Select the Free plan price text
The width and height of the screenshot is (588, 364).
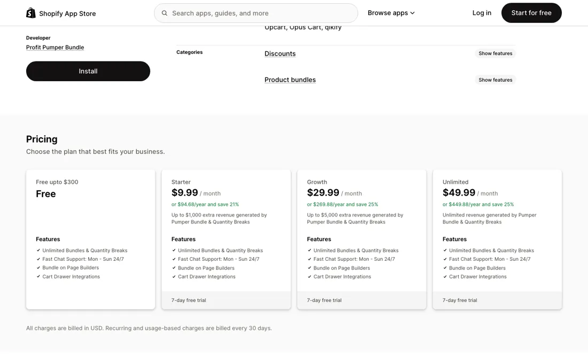click(46, 194)
